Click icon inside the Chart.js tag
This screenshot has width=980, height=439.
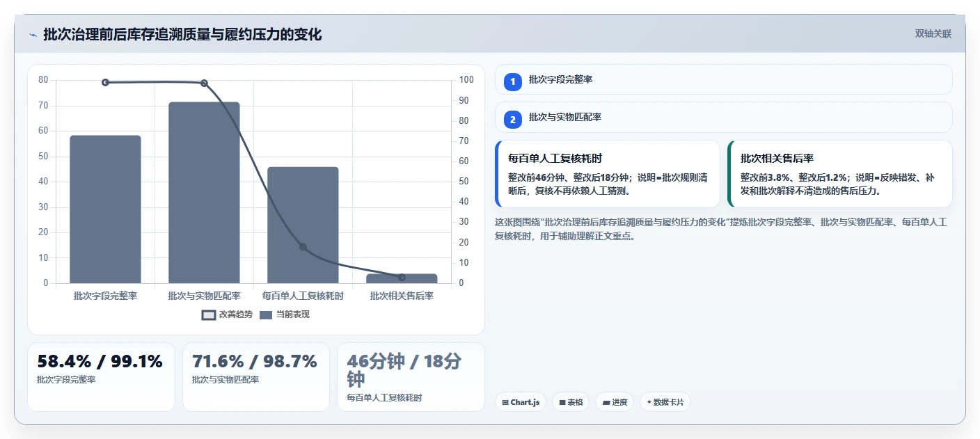coord(505,402)
